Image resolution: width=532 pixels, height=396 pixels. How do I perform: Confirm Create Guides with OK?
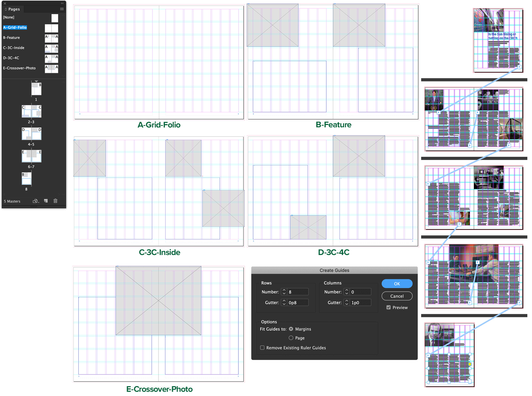397,284
